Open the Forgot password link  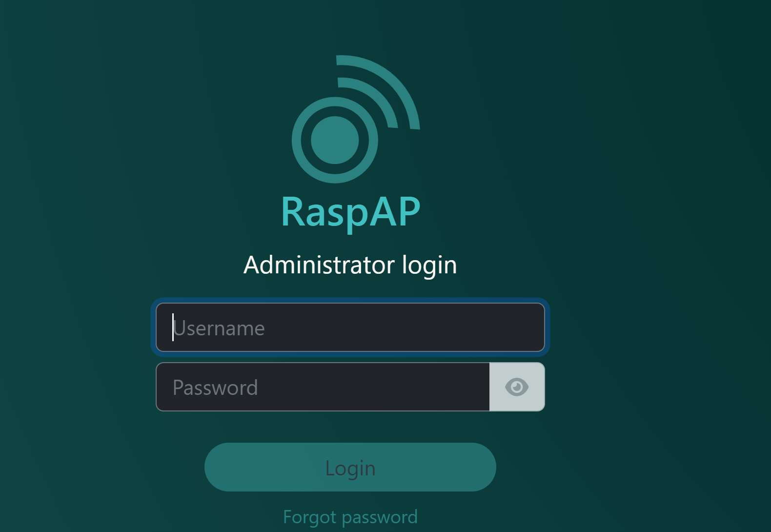click(x=350, y=517)
